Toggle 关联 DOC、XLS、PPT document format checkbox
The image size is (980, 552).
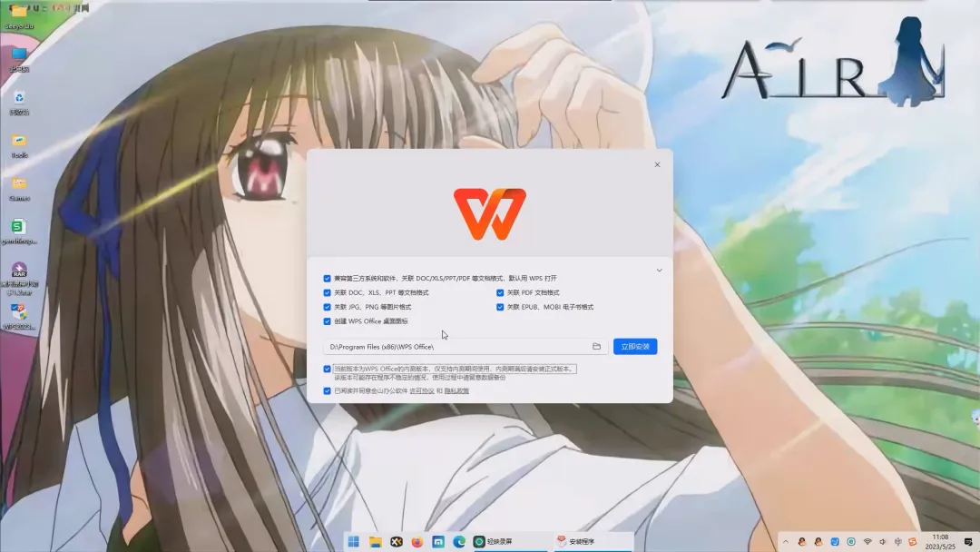[x=327, y=292]
